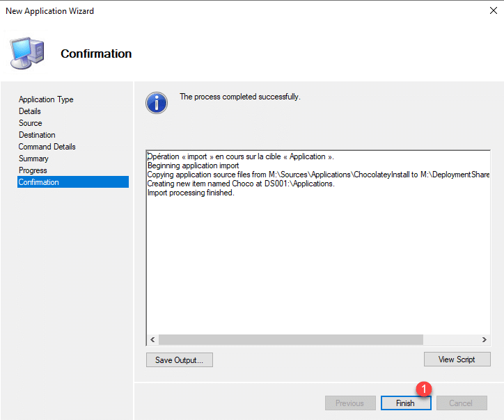Open the Summary step

[33, 159]
